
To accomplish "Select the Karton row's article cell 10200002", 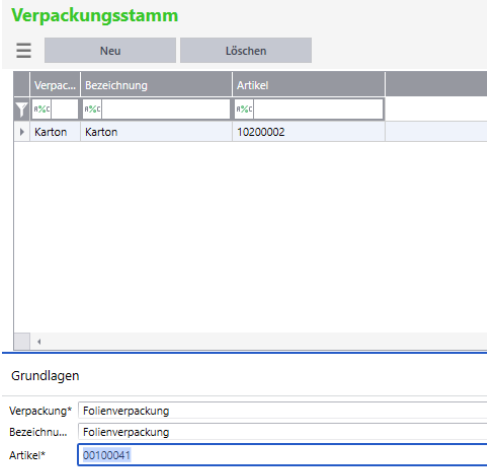I will [309, 132].
